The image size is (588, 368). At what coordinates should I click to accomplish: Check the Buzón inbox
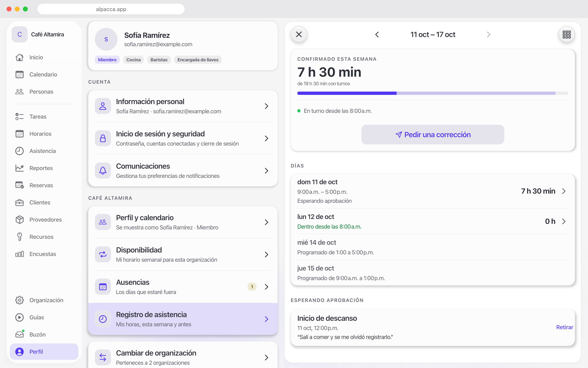coord(44,334)
